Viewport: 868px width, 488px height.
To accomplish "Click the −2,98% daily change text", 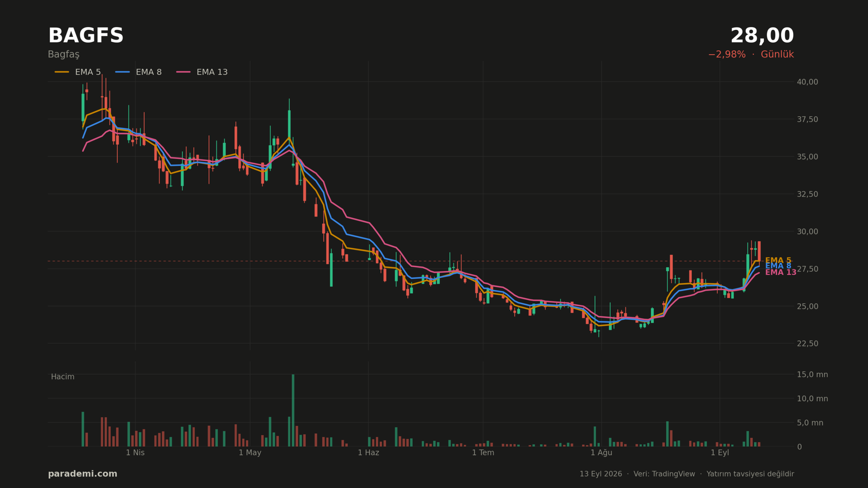I will 726,54.
